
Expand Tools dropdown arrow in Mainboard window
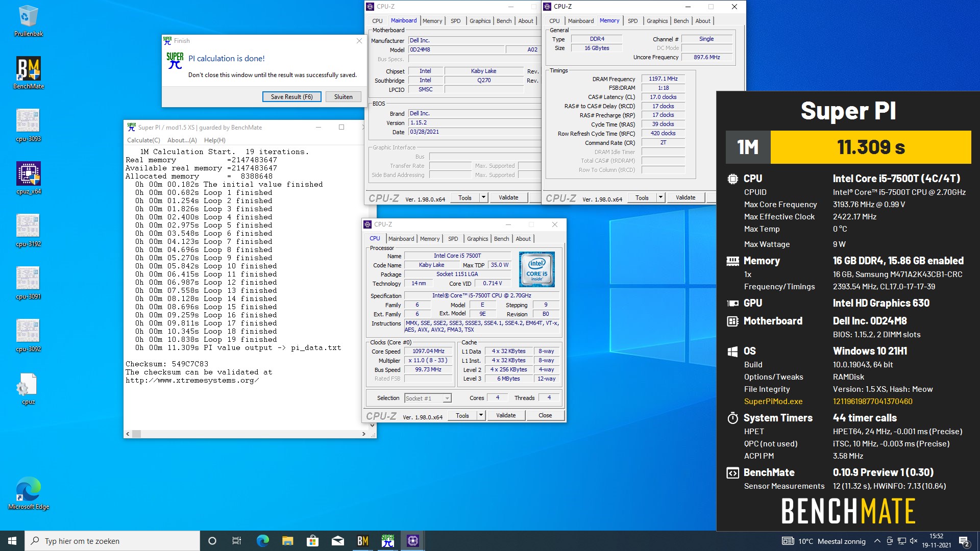[x=483, y=197]
